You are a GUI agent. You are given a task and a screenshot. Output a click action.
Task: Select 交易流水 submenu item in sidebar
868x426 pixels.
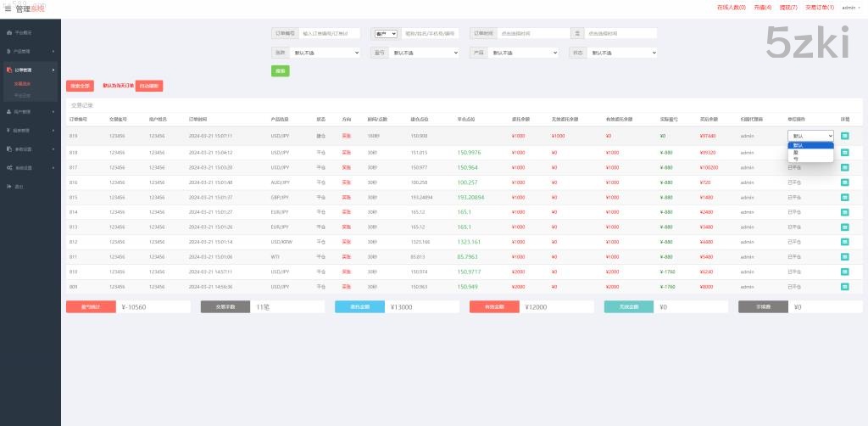[x=23, y=83]
